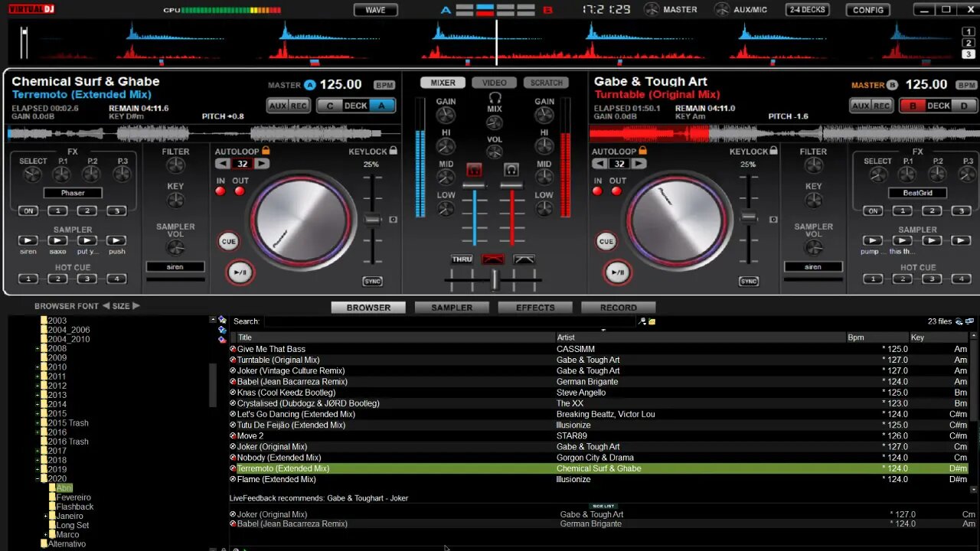This screenshot has height=551, width=980.
Task: Expand the 2019 folder
Action: tap(38, 470)
